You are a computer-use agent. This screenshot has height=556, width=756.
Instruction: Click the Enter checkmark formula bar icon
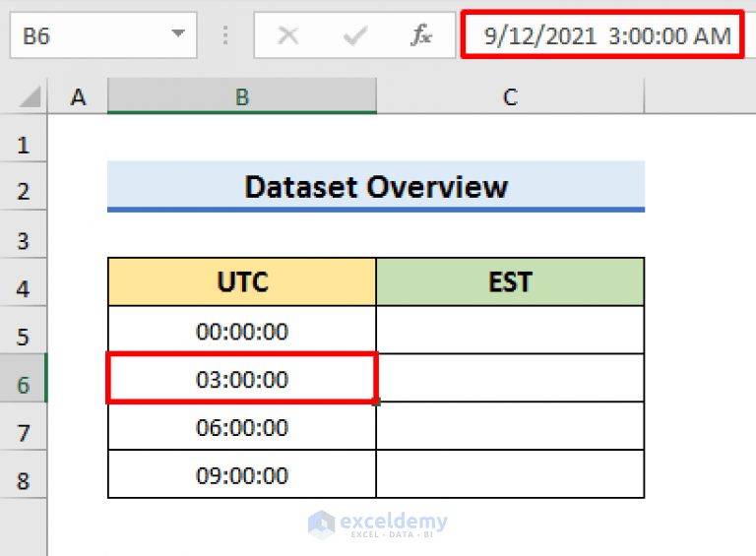[x=355, y=35]
